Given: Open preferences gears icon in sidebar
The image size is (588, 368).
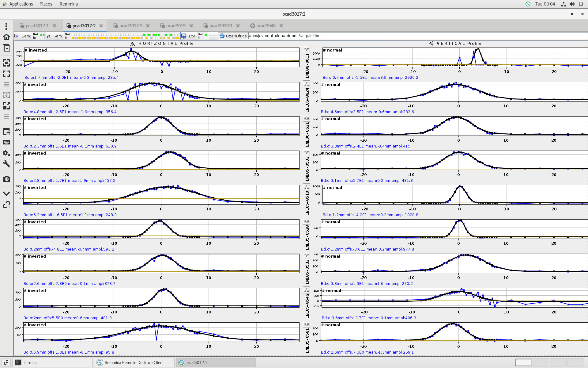Looking at the screenshot, I should point(6,153).
